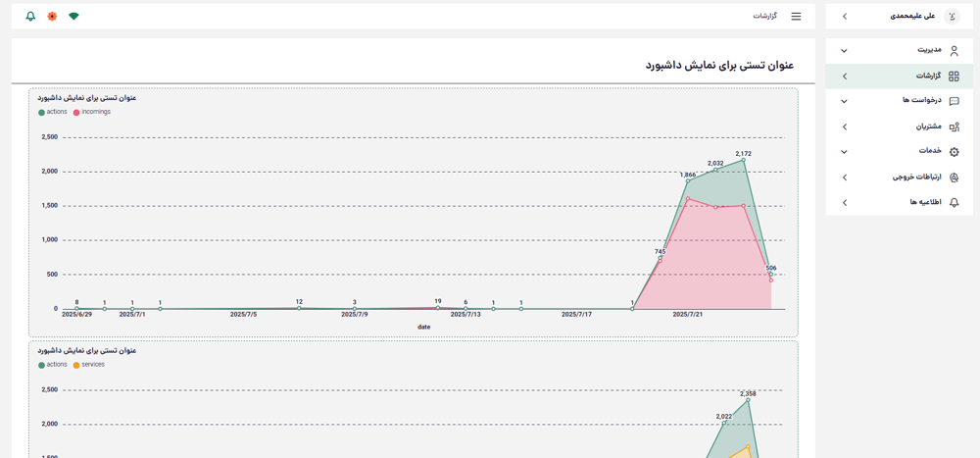980x458 pixels.
Task: Click the orange sun theme icon
Action: coord(52,17)
